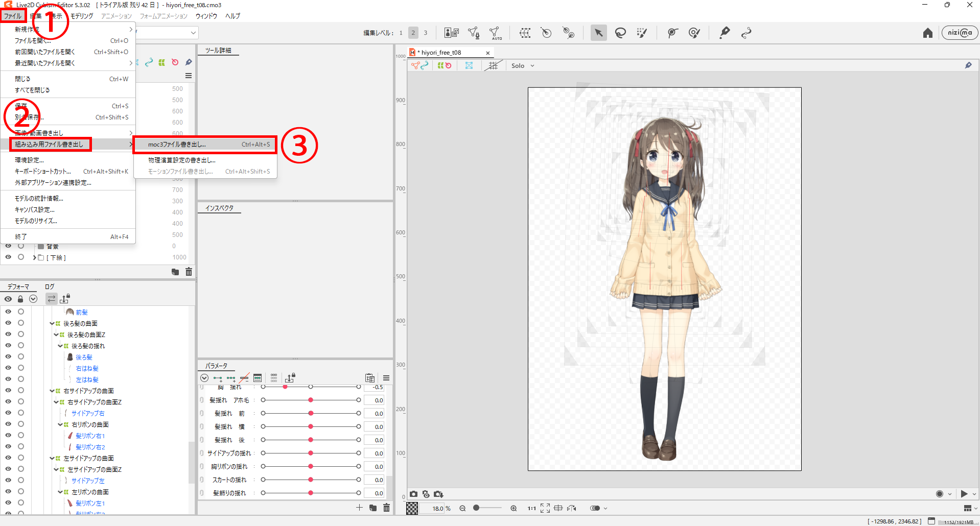The width and height of the screenshot is (980, 526).
Task: Zoom out the canvas view
Action: [x=462, y=508]
